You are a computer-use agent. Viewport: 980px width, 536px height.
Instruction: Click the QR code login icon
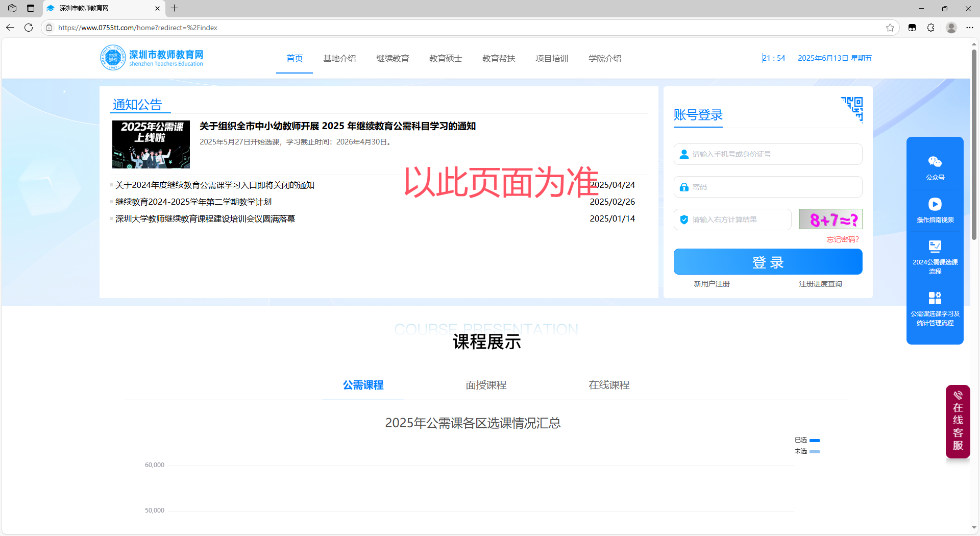852,109
